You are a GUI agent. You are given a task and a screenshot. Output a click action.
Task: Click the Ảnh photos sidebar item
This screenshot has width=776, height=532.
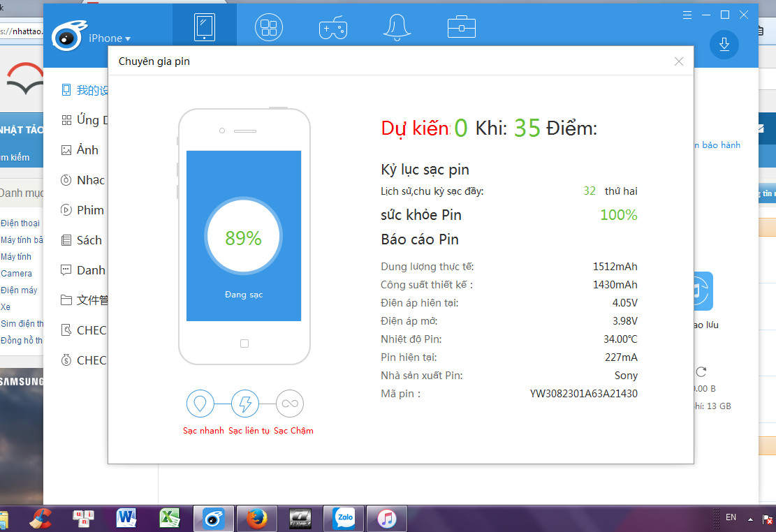[87, 150]
